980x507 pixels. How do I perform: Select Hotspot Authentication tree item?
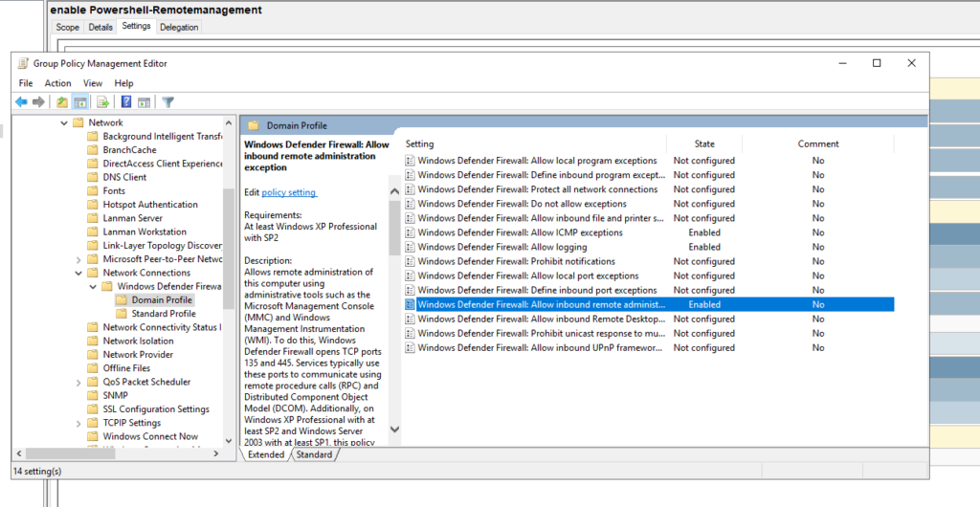click(x=150, y=204)
